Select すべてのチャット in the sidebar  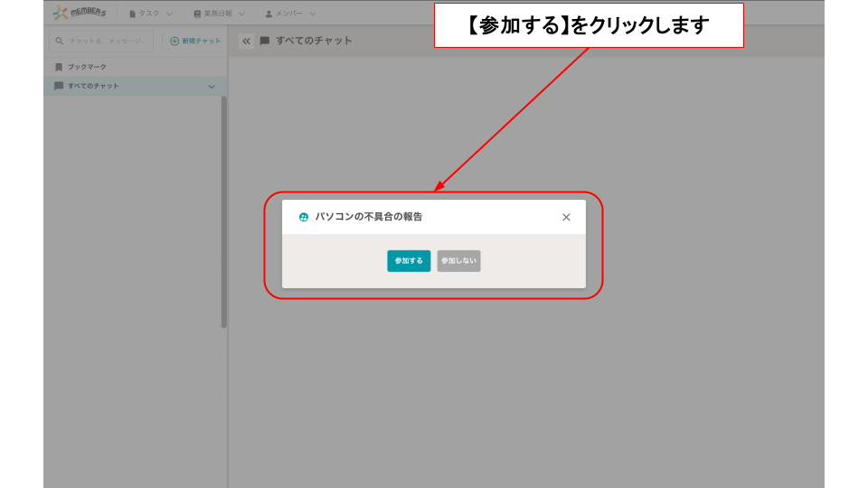click(x=93, y=87)
